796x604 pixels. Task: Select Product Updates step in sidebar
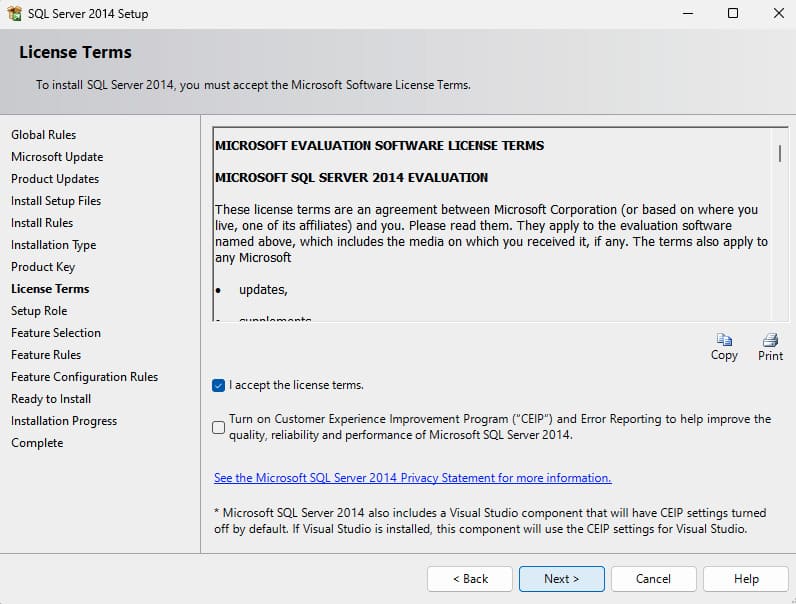click(x=55, y=179)
